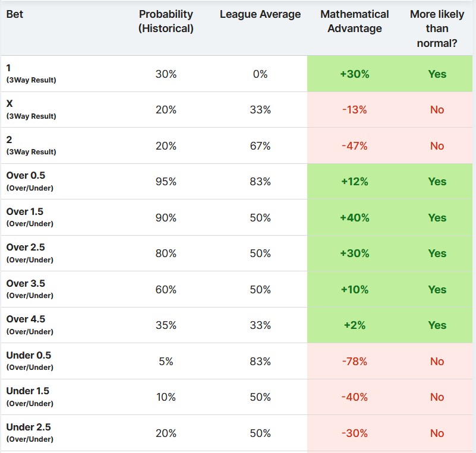Select the 35% probability value
The width and height of the screenshot is (476, 453).
pos(166,325)
